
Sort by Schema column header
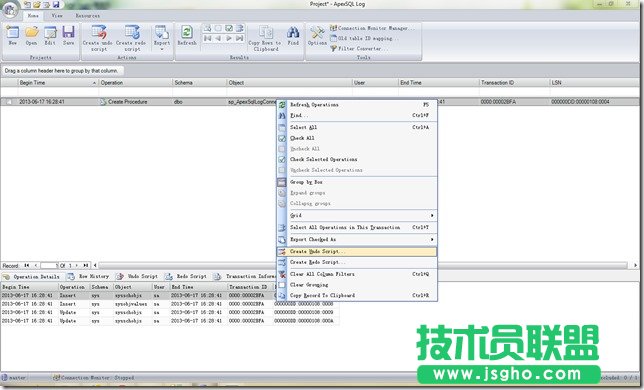tap(200, 83)
